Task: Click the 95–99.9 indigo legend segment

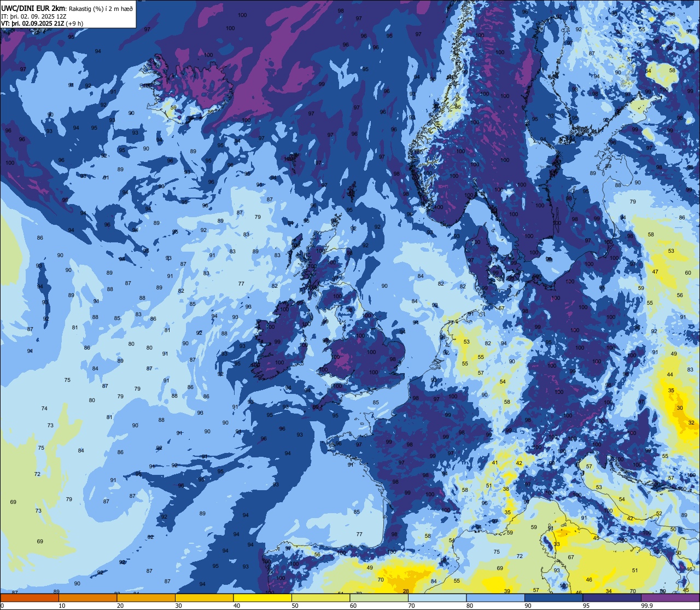Action: [x=612, y=597]
